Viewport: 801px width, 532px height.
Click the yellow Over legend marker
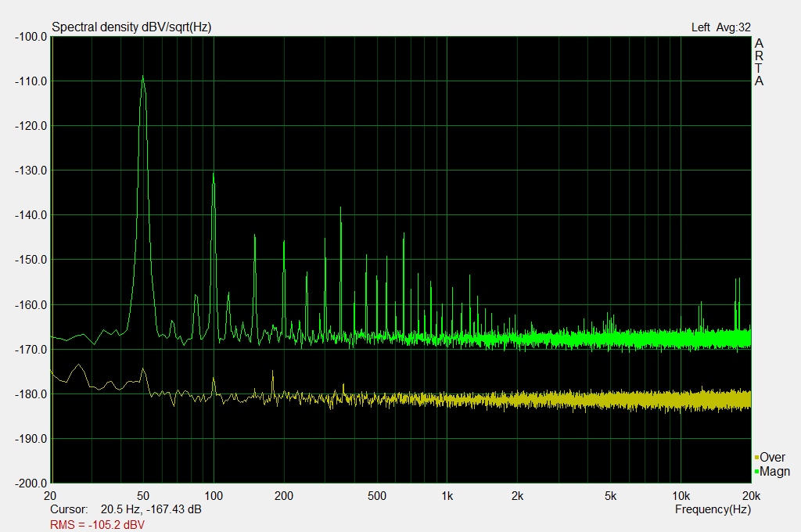coord(756,458)
